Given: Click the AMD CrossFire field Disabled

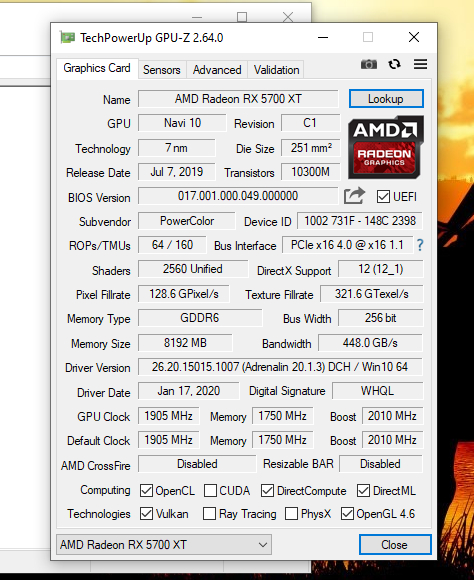Looking at the screenshot, I should point(197,464).
